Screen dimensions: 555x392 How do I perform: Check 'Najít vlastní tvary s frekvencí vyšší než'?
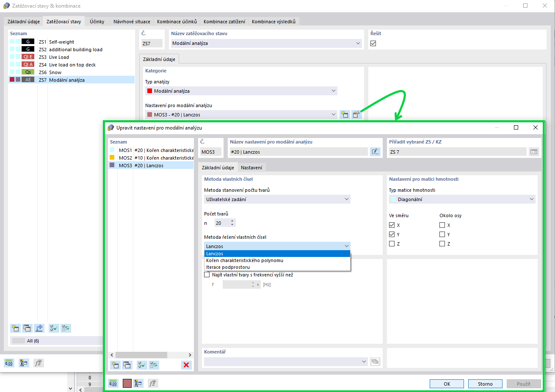click(207, 275)
